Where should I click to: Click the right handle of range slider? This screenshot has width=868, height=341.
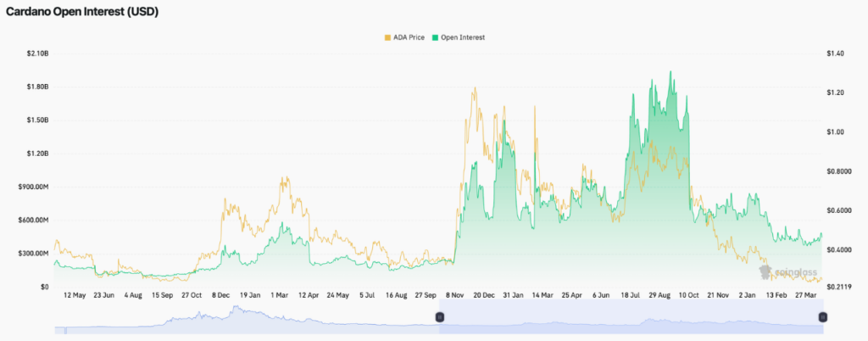point(822,317)
